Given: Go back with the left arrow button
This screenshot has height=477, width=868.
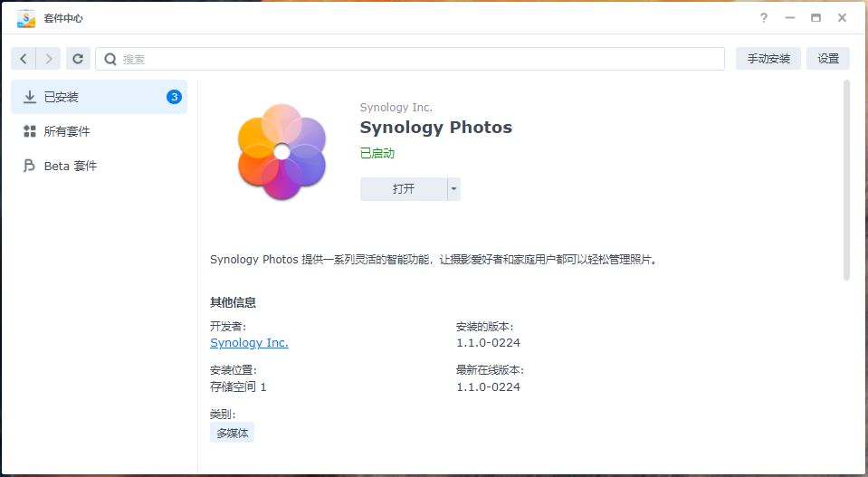Looking at the screenshot, I should (x=24, y=59).
